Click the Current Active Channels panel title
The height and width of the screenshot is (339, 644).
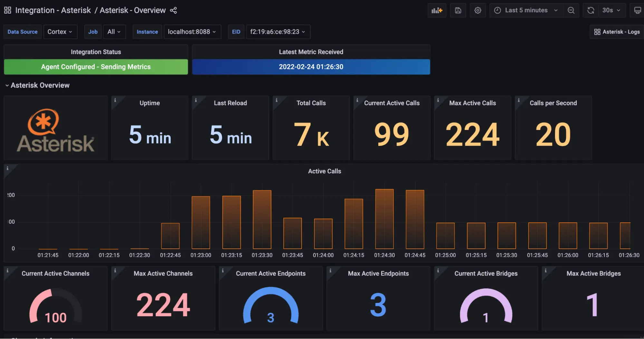(55, 274)
